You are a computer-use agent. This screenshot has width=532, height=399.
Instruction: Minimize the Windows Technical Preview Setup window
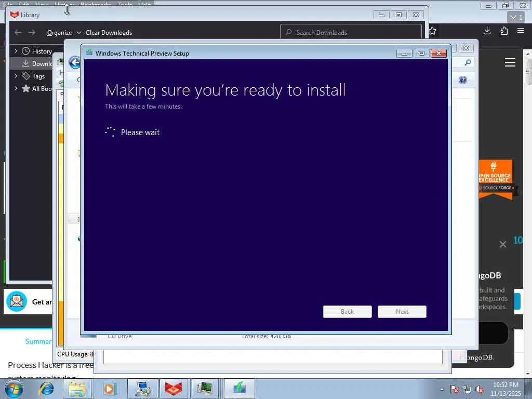click(404, 54)
